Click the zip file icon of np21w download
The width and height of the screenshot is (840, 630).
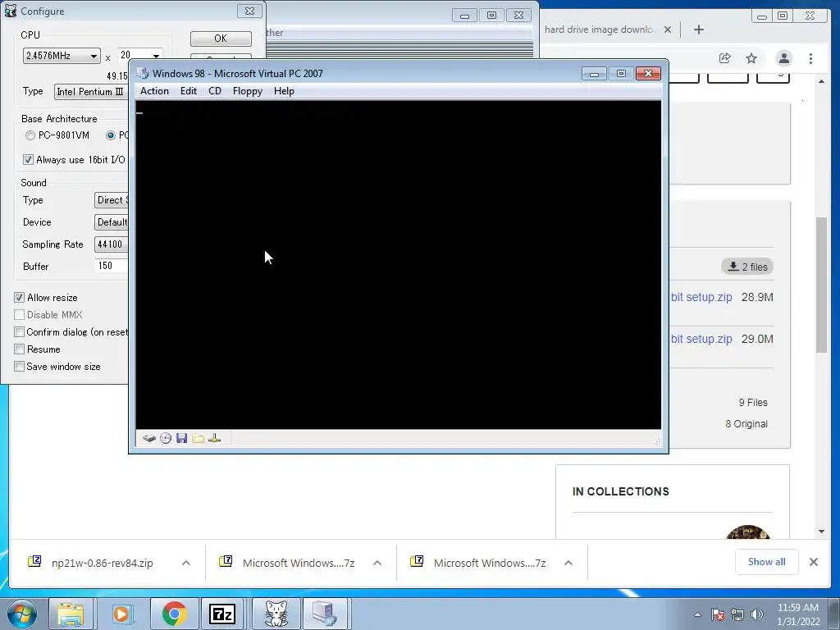click(x=34, y=561)
